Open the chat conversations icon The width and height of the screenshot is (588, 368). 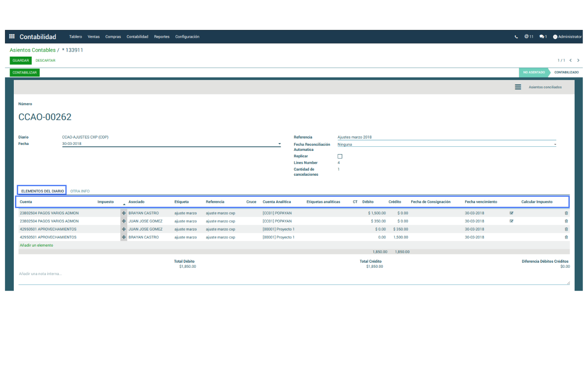(x=543, y=37)
